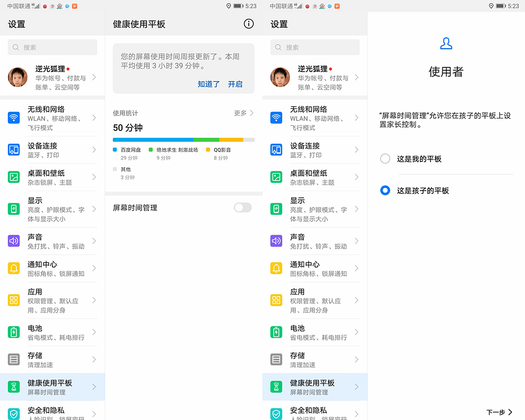Tap the 应用 grid icon in right screen
Viewport: 525px width, 420px height.
tap(276, 300)
